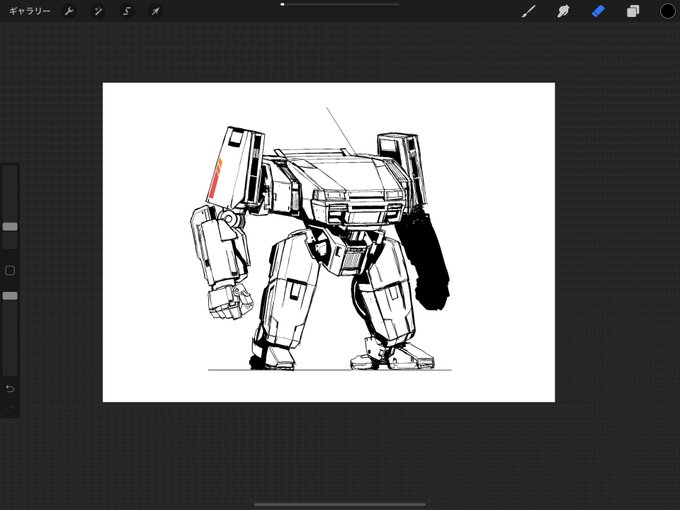Open the Layers panel
The height and width of the screenshot is (510, 680).
tap(633, 11)
